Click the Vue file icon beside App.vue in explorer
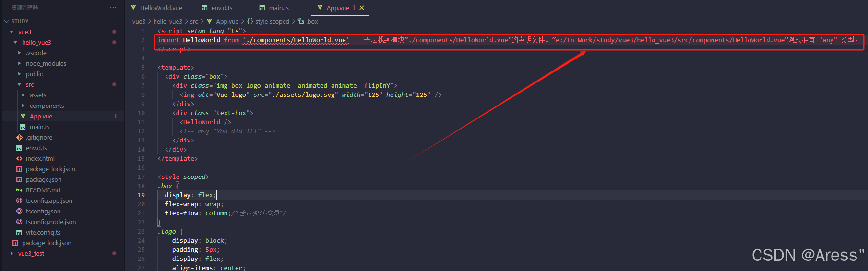Image resolution: width=868 pixels, height=271 pixels. [x=23, y=116]
